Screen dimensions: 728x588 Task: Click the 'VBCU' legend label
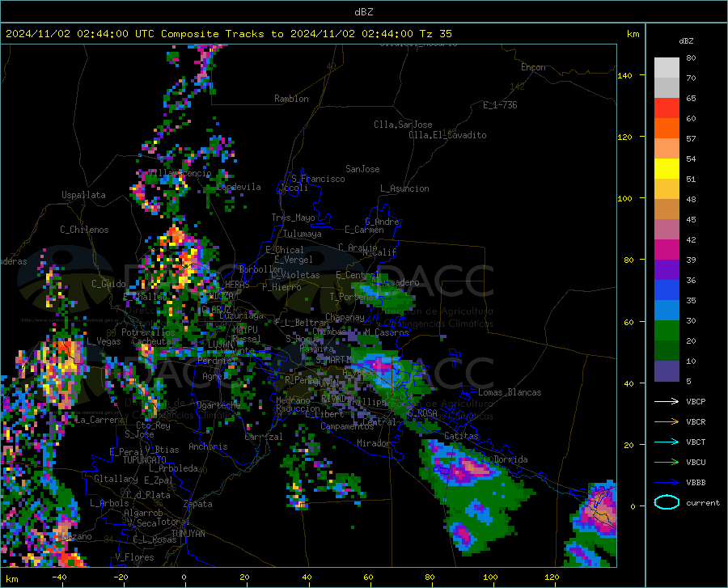696,463
